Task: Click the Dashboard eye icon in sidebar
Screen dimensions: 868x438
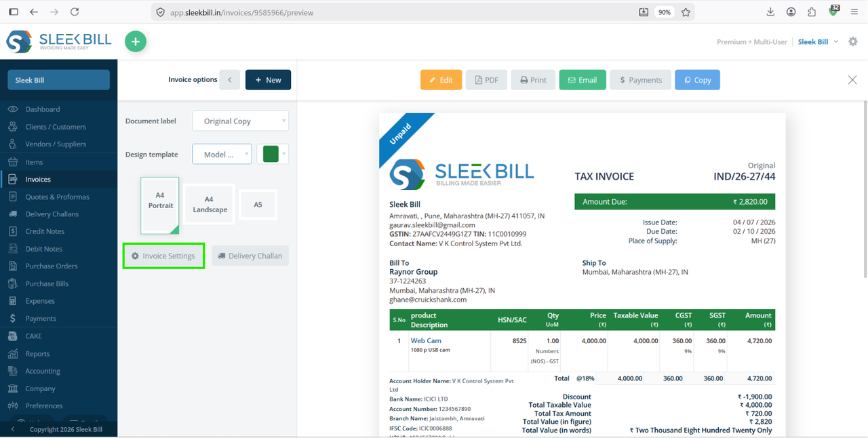Action: [x=13, y=109]
